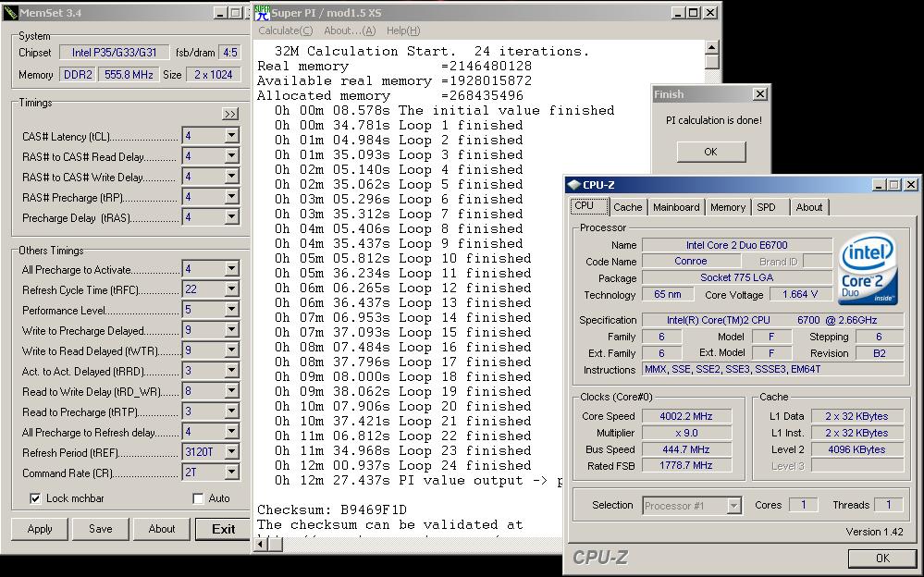The width and height of the screenshot is (924, 577).
Task: Switch to the Memory tab in CPU-Z
Action: click(727, 207)
